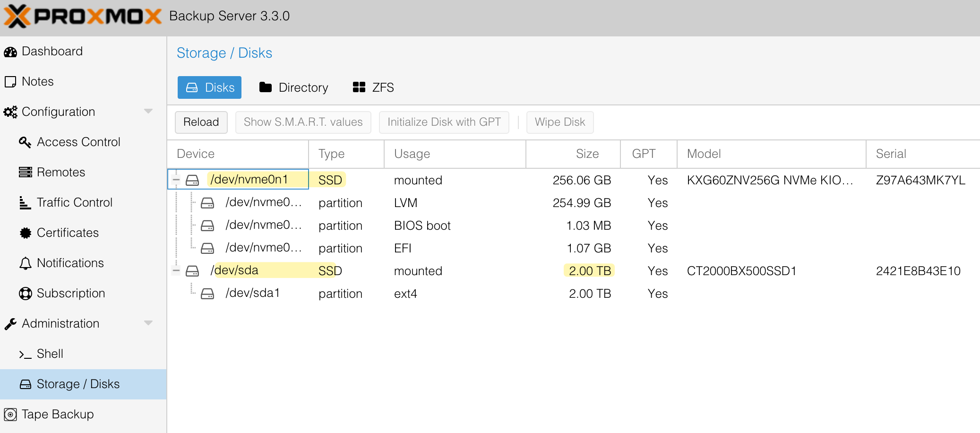Collapse the Configuration menu section
The width and height of the screenshot is (980, 433).
point(148,112)
